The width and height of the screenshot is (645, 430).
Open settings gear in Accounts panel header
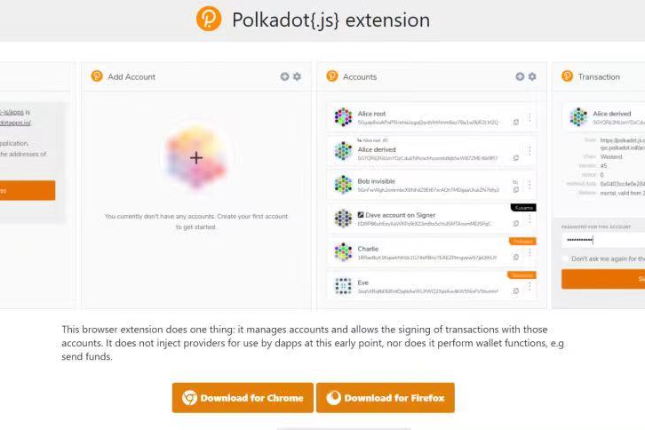coord(532,77)
